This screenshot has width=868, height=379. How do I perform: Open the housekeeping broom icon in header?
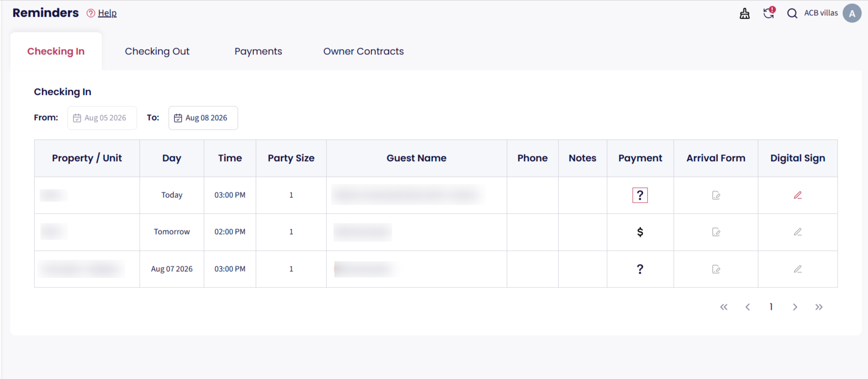coord(745,13)
